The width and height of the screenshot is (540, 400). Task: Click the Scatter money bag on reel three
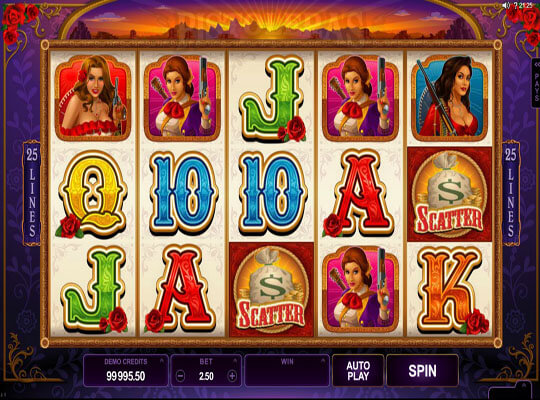(x=271, y=289)
